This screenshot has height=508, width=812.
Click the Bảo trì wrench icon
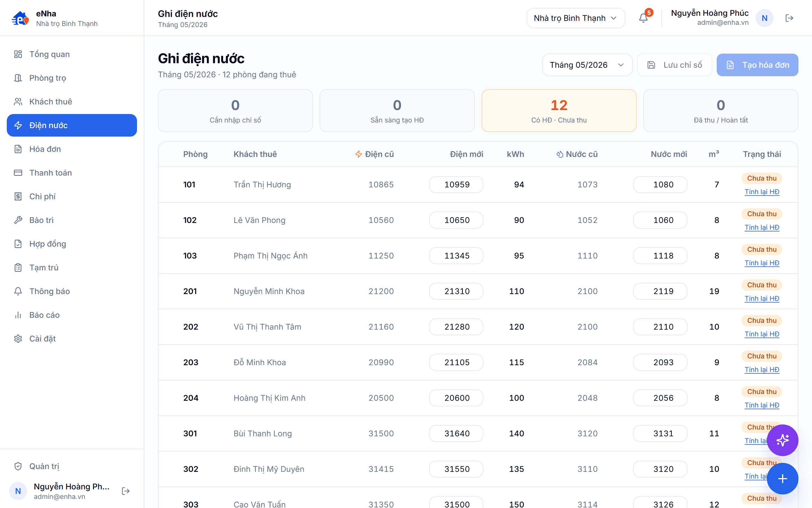click(18, 220)
